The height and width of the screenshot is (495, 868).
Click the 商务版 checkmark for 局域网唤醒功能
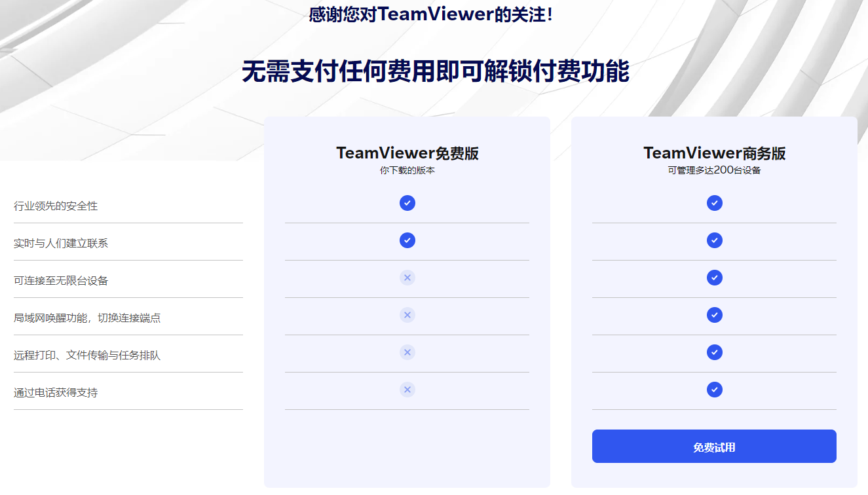click(x=714, y=315)
